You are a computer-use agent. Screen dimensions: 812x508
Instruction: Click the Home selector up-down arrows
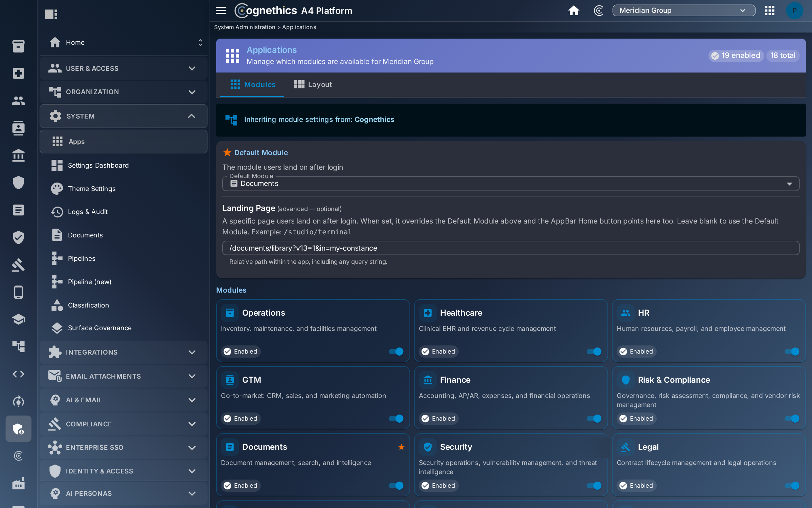[200, 42]
